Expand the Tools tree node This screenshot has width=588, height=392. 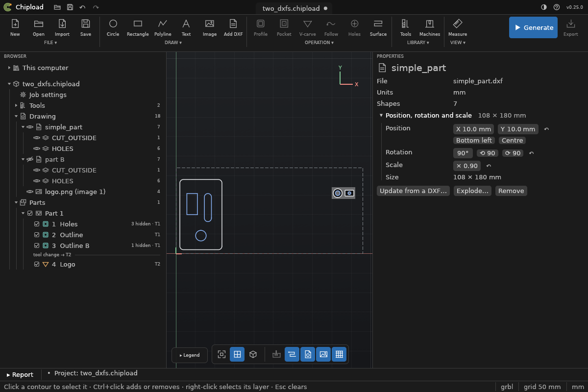click(16, 105)
